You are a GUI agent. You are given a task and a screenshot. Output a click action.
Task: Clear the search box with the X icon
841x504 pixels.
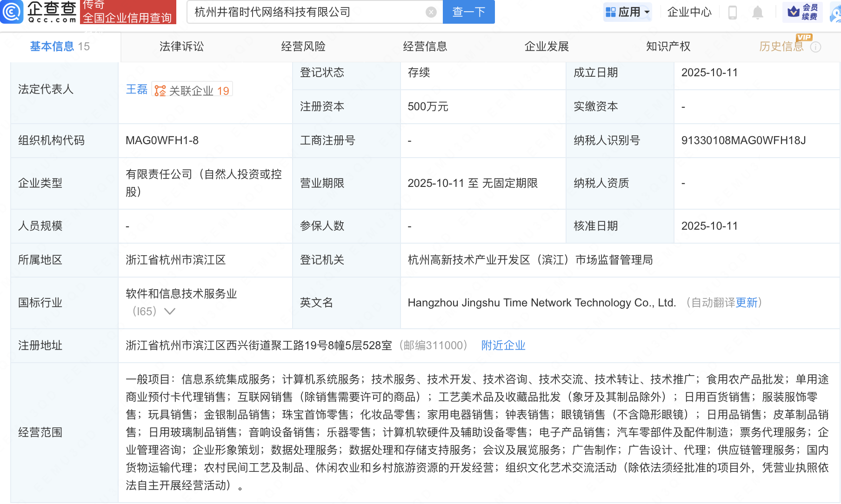[431, 12]
